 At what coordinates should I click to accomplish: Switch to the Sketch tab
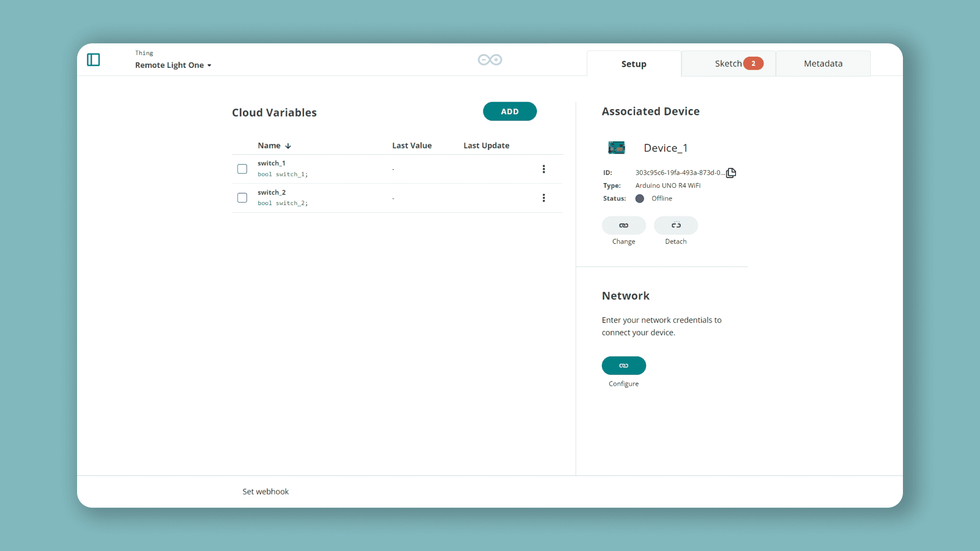[728, 64]
